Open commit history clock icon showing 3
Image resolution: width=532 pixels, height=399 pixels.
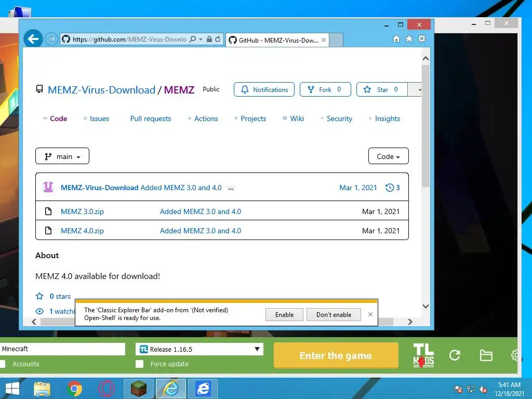click(390, 188)
